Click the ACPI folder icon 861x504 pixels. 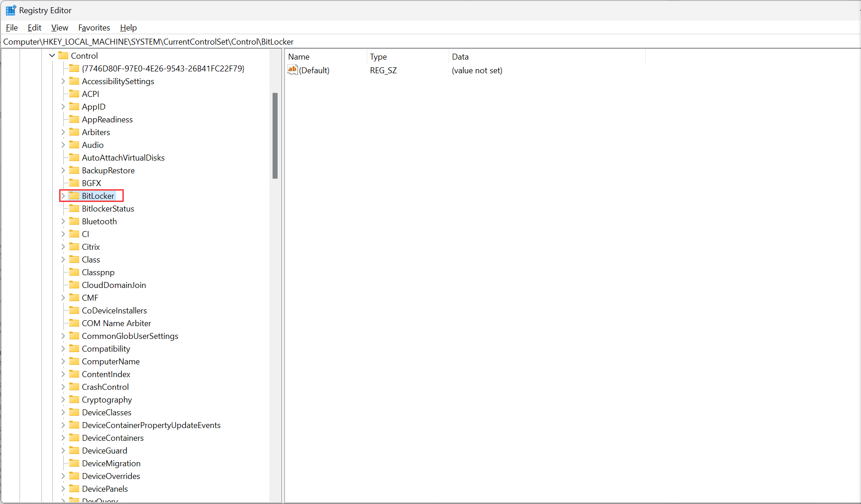pyautogui.click(x=74, y=94)
